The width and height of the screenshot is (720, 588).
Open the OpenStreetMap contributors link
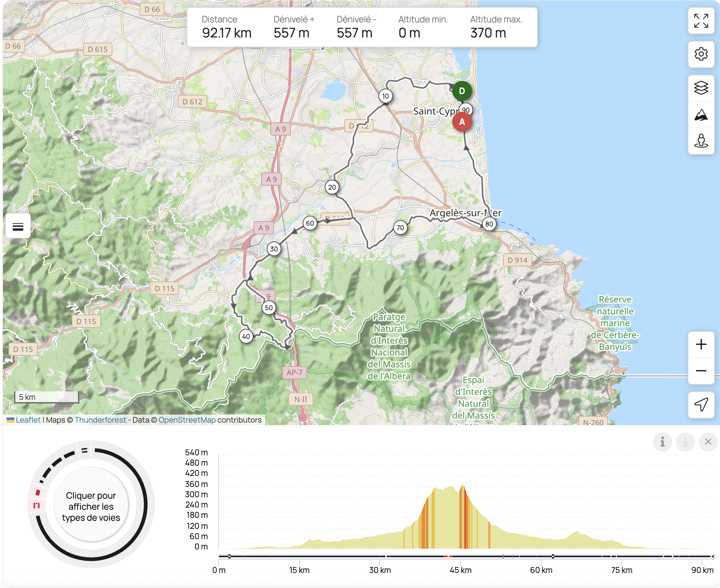point(187,420)
